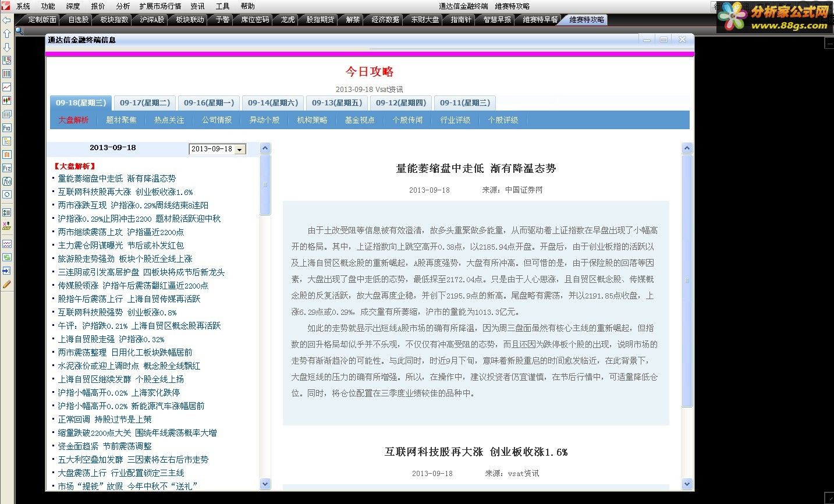834x504 pixels.
Task: Open the quote table grid icon in sidebar
Action: pos(7,74)
